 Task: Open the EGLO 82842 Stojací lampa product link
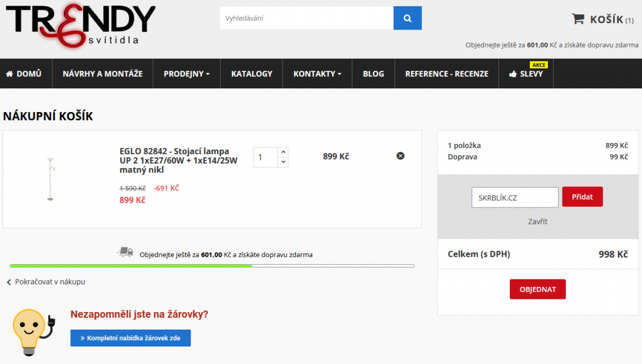click(x=179, y=160)
